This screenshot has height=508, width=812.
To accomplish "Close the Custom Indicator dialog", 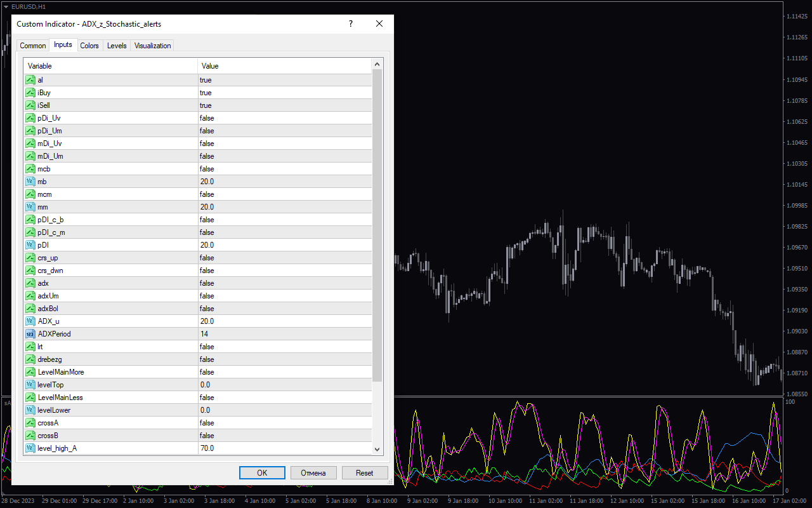I will coord(379,24).
